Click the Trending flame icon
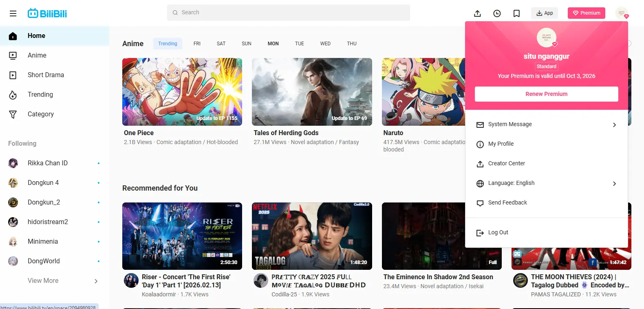 click(13, 95)
